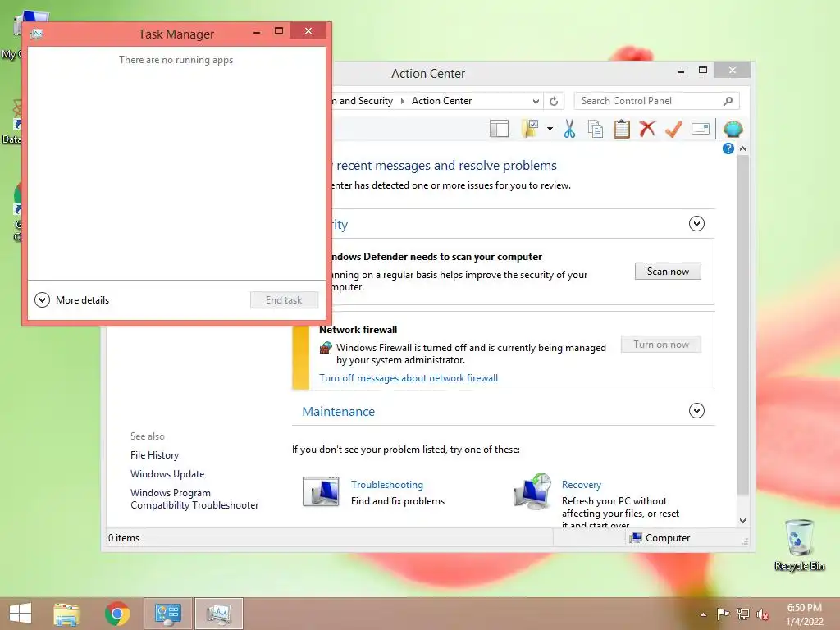Click the vertical scrollbar thumb in Action Center
The width and height of the screenshot is (840, 630).
pyautogui.click(x=742, y=325)
